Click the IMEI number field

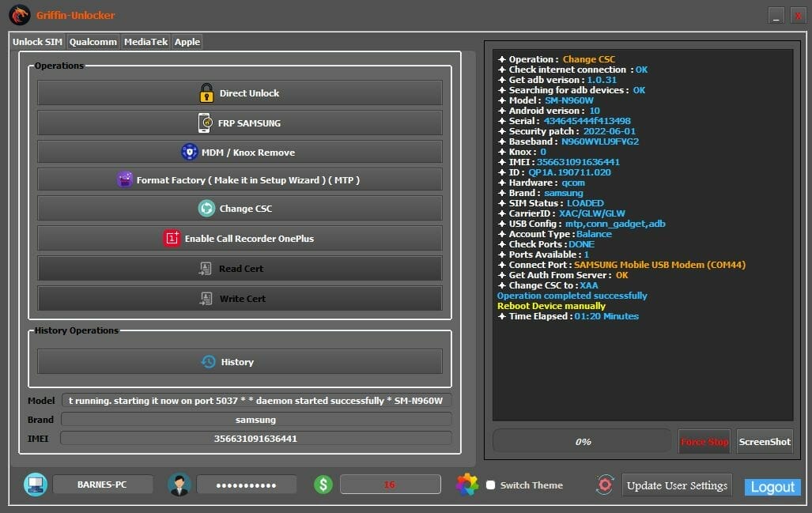[x=255, y=438]
